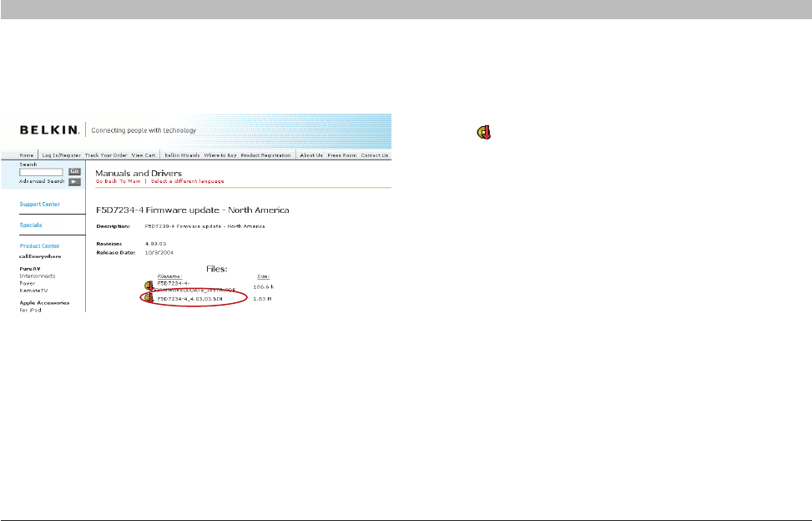Click the callEverywhere sidebar link
Image resolution: width=812 pixels, height=521 pixels.
[x=40, y=256]
